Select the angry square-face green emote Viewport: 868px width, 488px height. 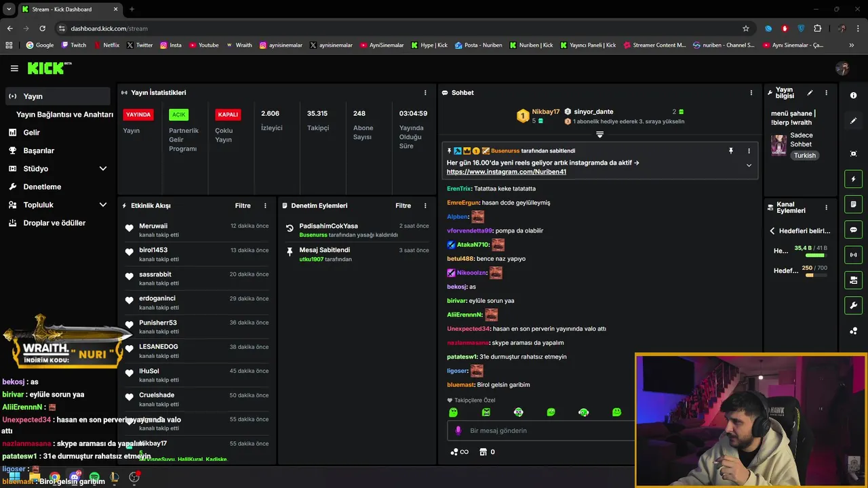[486, 412]
